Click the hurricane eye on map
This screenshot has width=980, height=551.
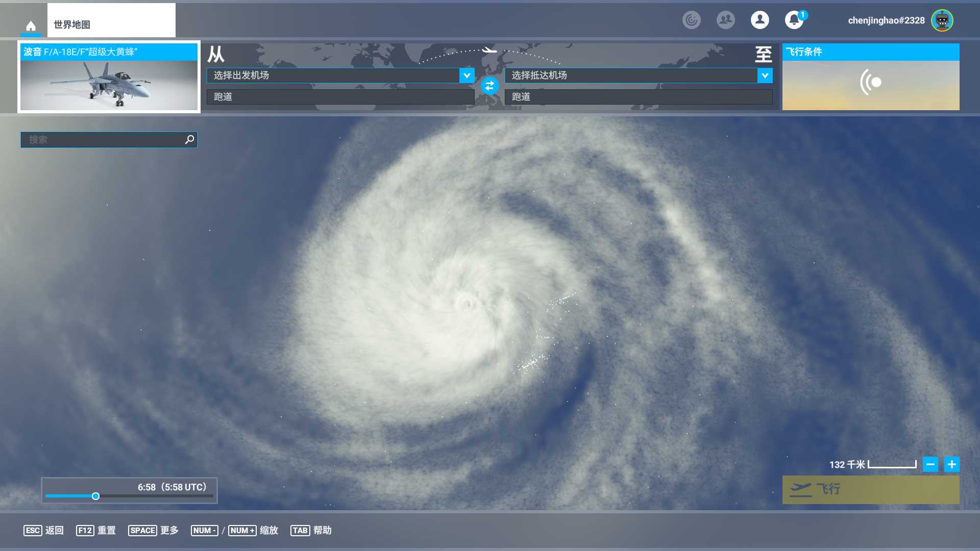(466, 303)
